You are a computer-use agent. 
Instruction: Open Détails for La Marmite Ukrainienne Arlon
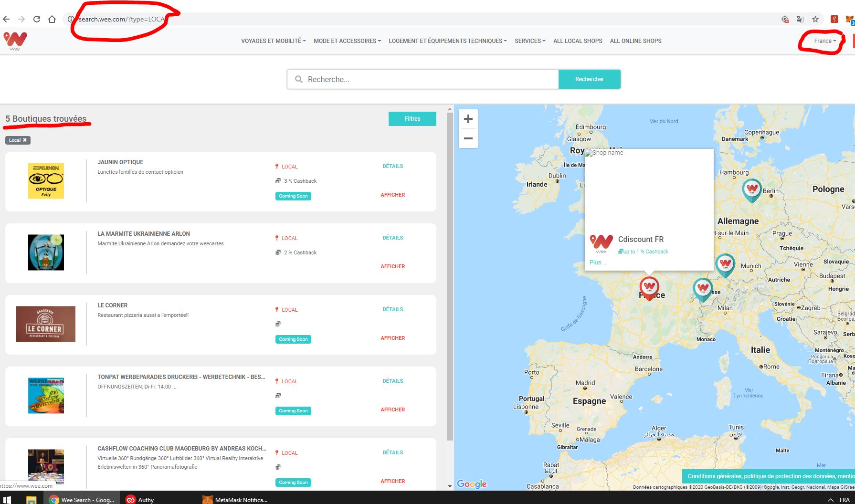click(x=393, y=238)
